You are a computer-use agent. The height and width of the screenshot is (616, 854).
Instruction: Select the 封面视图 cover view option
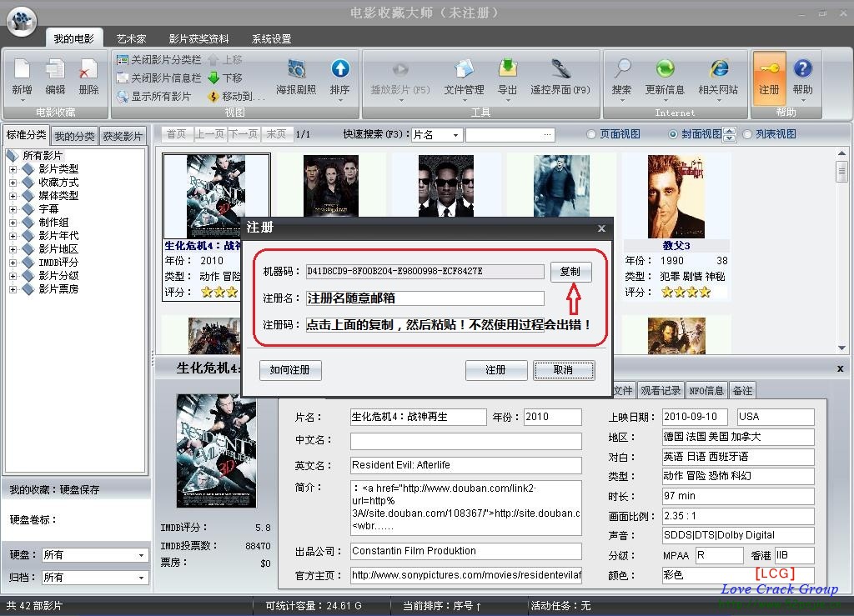pos(673,134)
